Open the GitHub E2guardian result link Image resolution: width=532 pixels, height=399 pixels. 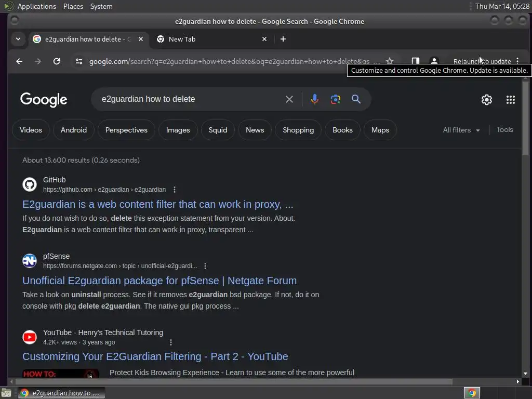pos(158,204)
